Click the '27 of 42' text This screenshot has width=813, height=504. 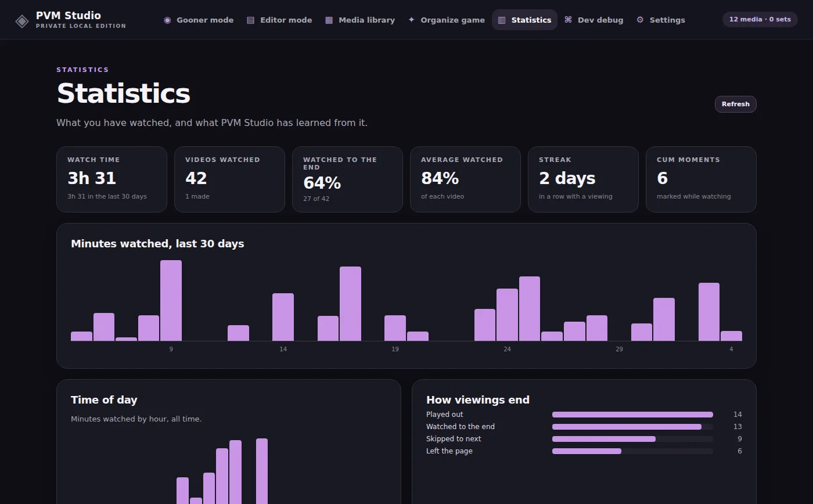[316, 199]
